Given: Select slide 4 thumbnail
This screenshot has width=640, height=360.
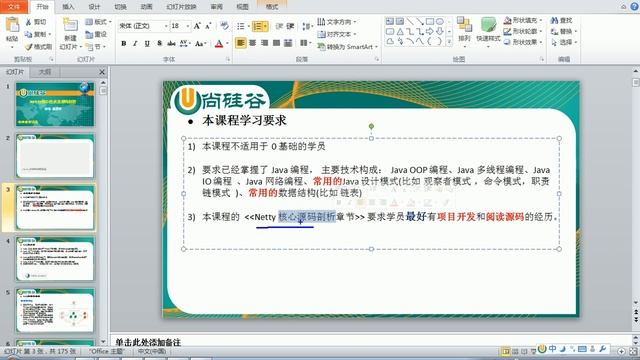Looking at the screenshot, I should pyautogui.click(x=55, y=259).
